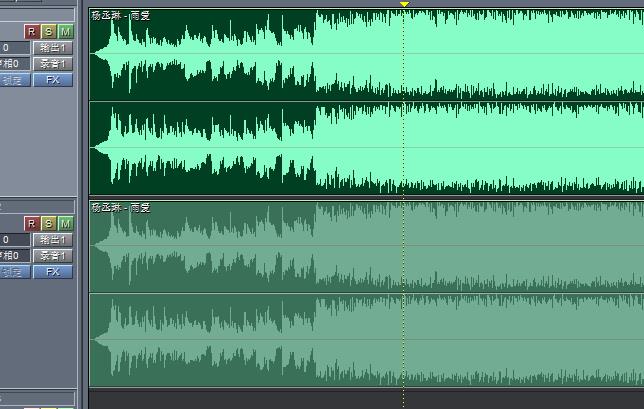
Task: Open FX effects for the first track
Action: (53, 80)
